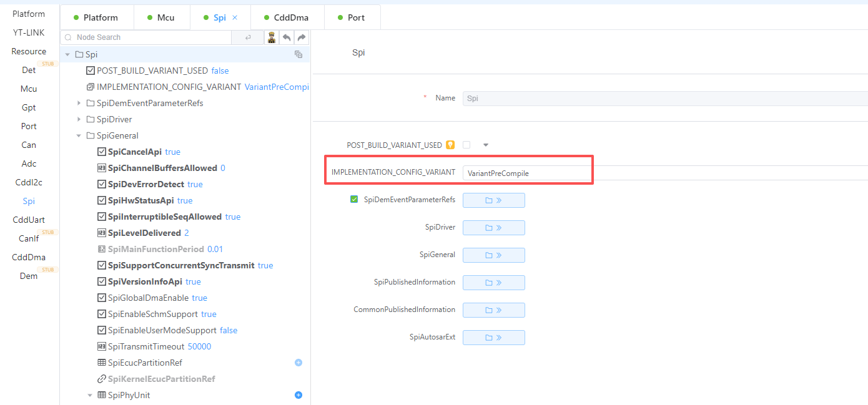Screen dimensions: 868x405
Task: Select the SpiTransmitTimeout value 50000
Action: [200, 346]
